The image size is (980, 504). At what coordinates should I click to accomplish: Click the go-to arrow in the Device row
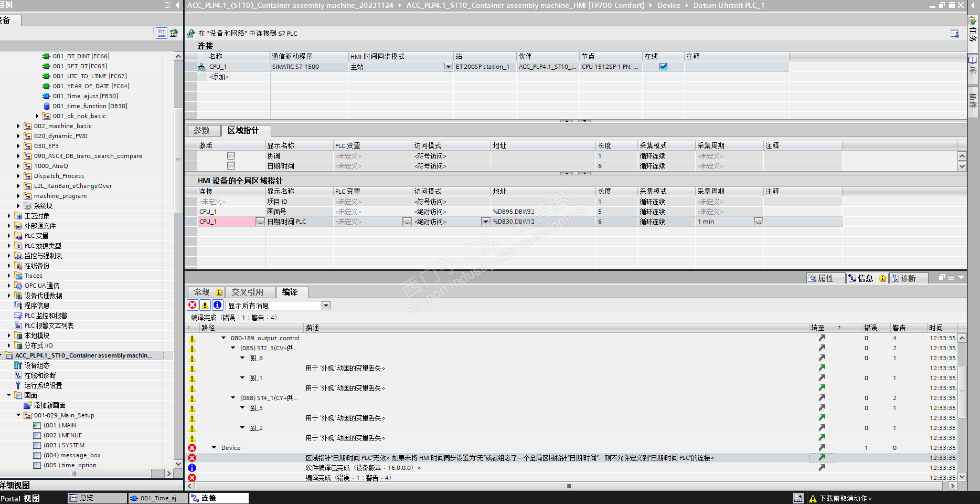coord(822,448)
